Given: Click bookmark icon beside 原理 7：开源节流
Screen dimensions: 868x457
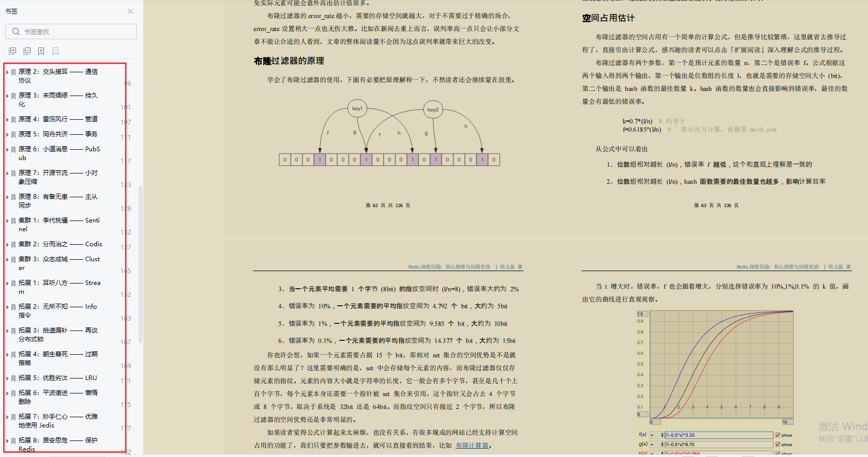Looking at the screenshot, I should click(13, 174).
